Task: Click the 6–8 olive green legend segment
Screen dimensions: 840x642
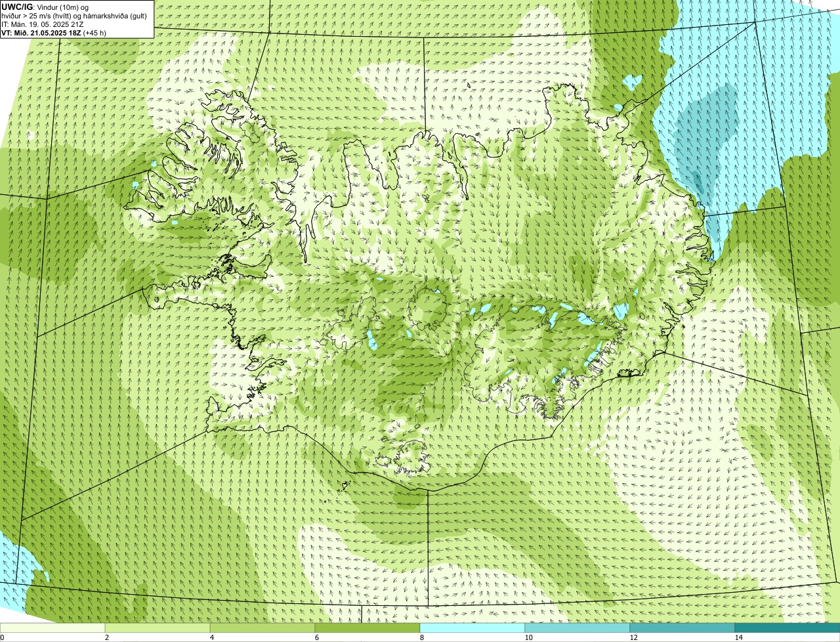Action: click(367, 628)
